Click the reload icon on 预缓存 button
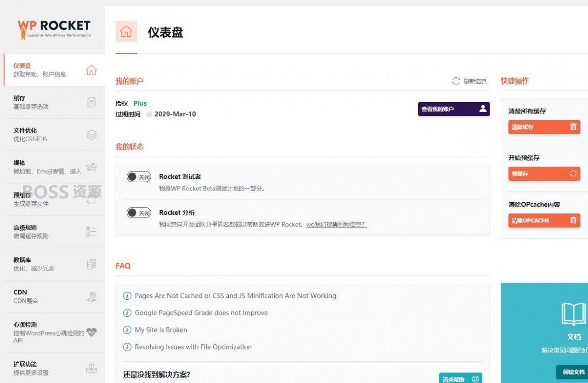The height and width of the screenshot is (383, 588). 573,173
